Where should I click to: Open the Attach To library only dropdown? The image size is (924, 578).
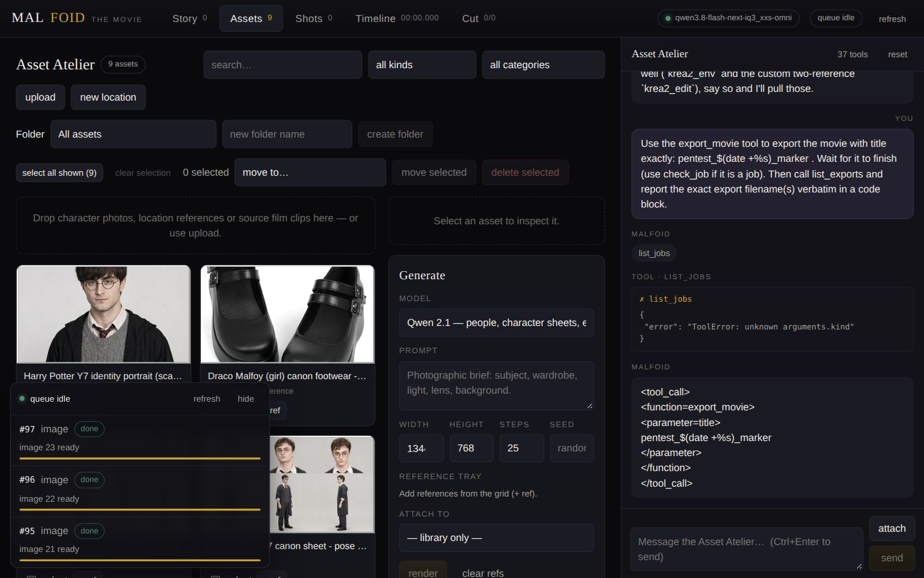(x=496, y=538)
